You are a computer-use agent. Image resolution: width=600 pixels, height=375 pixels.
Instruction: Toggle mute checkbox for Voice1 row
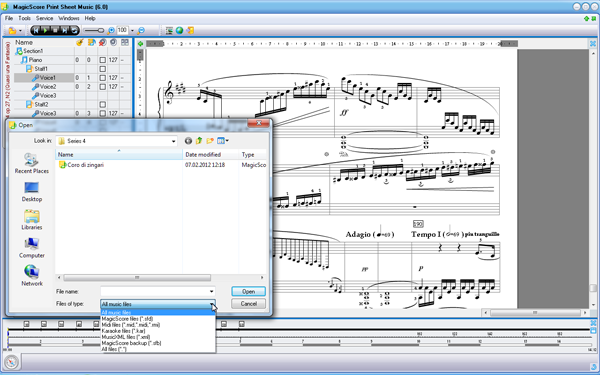click(103, 78)
